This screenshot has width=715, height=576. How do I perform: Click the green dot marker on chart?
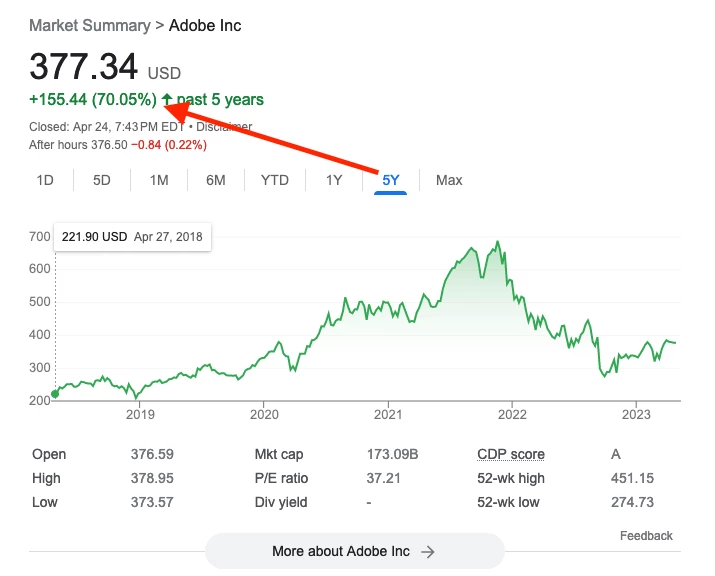tap(55, 394)
